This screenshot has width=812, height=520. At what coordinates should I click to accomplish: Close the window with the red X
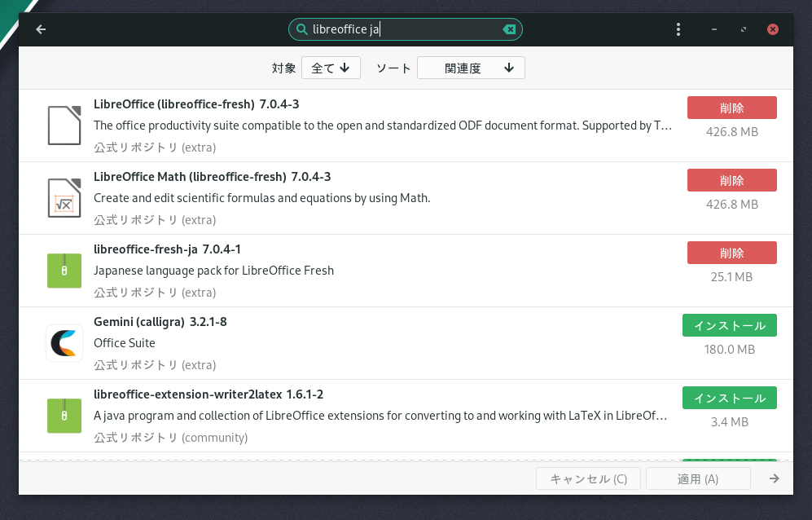(x=773, y=29)
